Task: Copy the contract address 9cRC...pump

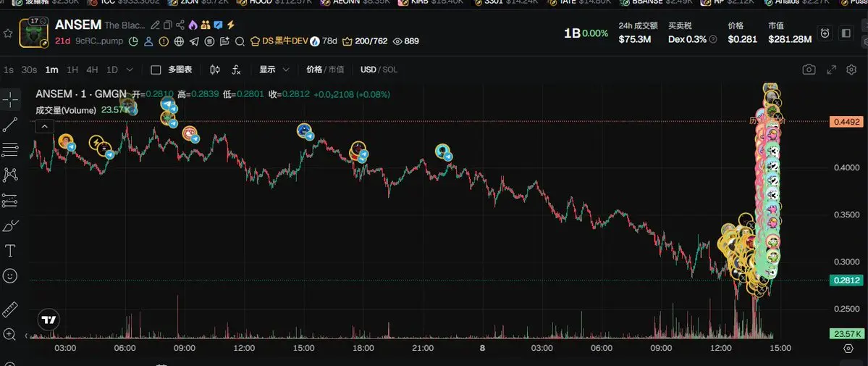Action: (x=99, y=41)
